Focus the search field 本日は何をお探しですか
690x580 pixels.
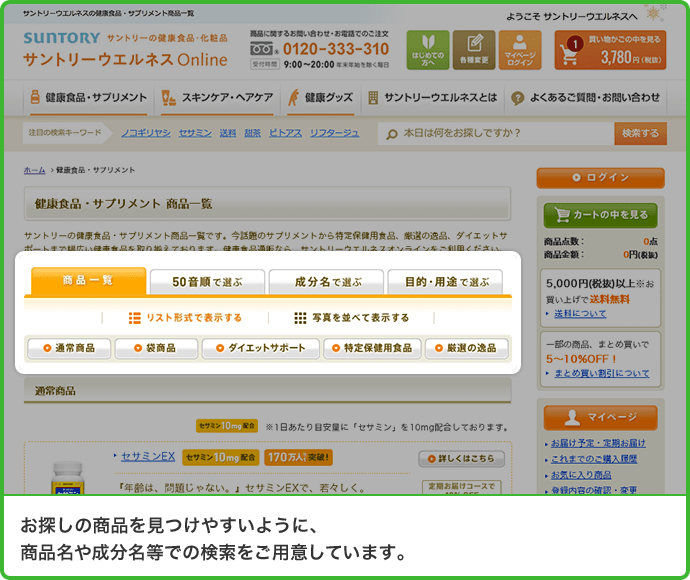[x=496, y=133]
